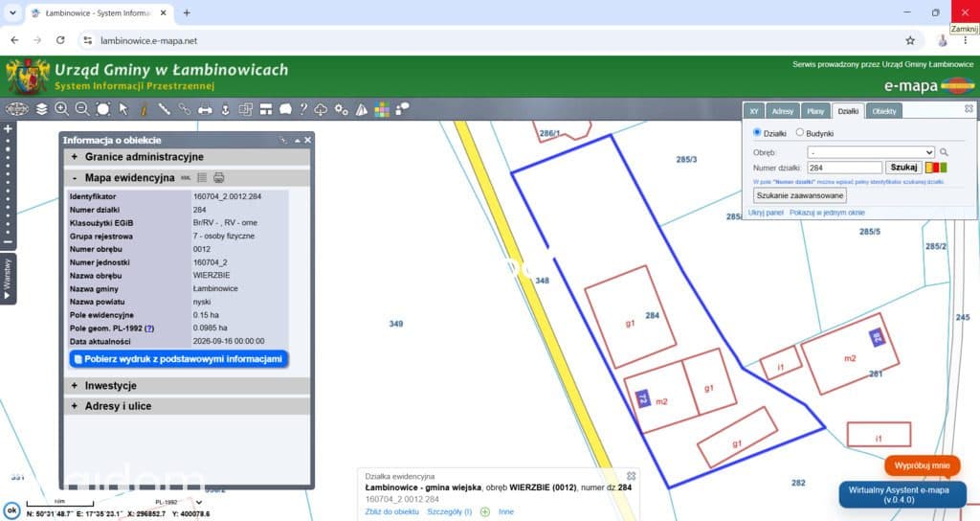This screenshot has width=980, height=521.
Task: Expand the Inwestycje section
Action: coord(187,386)
